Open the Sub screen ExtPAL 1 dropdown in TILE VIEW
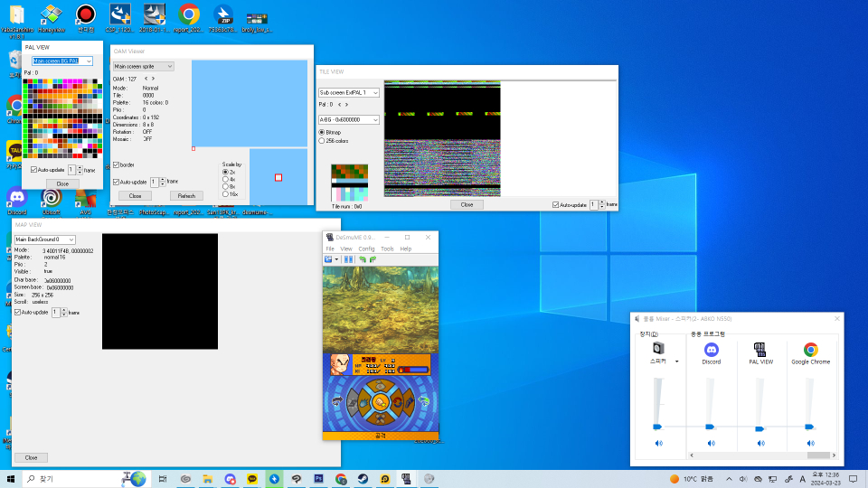This screenshot has height=488, width=868. (349, 92)
